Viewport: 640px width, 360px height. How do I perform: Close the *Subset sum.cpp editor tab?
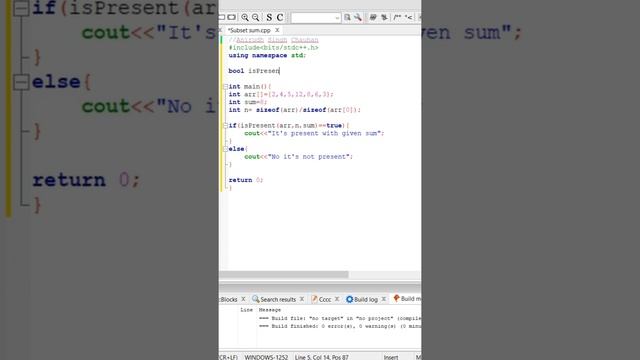click(277, 30)
